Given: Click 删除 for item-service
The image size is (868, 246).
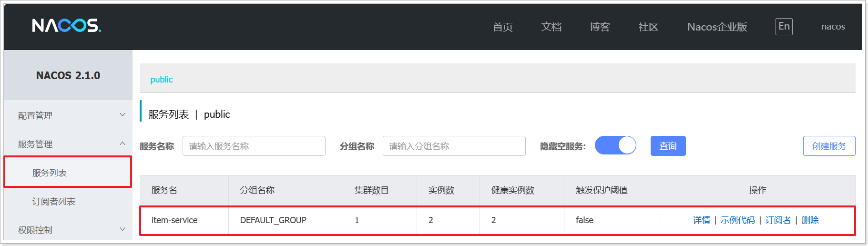Looking at the screenshot, I should pyautogui.click(x=810, y=220).
